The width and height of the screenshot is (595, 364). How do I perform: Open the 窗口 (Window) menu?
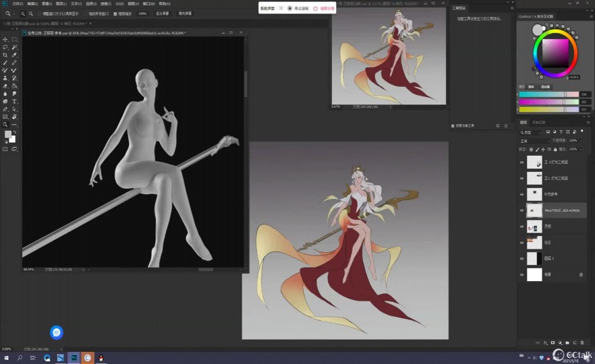(148, 4)
